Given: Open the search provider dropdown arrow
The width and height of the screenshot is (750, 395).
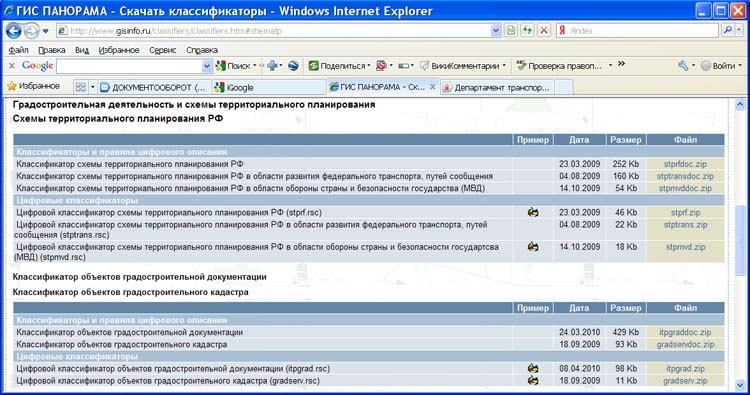Looking at the screenshot, I should (x=739, y=30).
